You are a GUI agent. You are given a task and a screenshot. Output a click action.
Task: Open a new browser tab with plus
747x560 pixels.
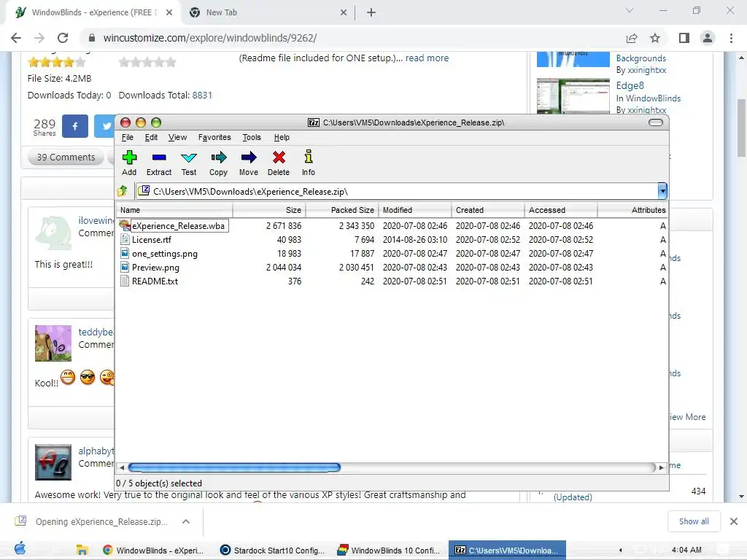[x=371, y=13]
